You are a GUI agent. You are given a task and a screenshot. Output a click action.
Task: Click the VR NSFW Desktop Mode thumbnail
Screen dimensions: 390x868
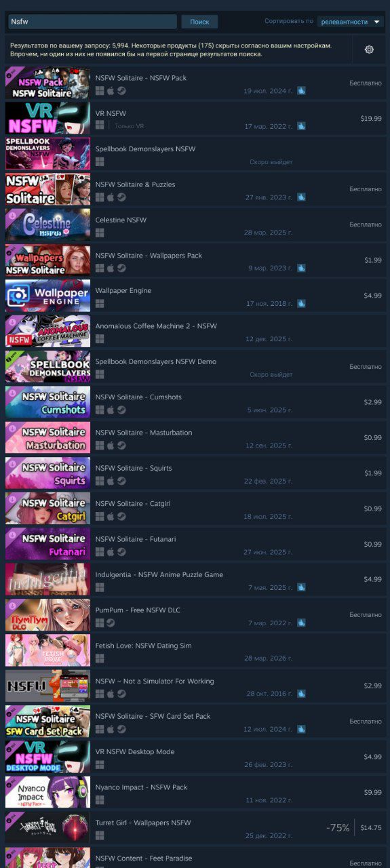47,757
